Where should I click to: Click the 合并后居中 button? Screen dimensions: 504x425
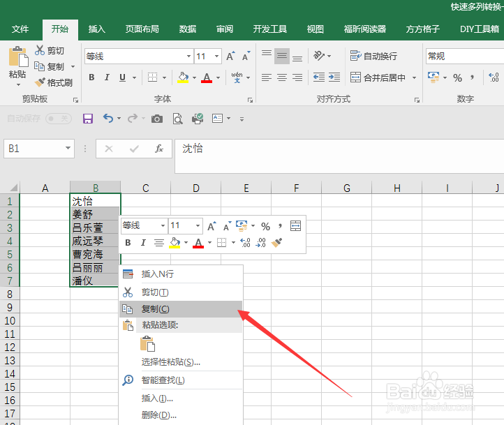(378, 77)
